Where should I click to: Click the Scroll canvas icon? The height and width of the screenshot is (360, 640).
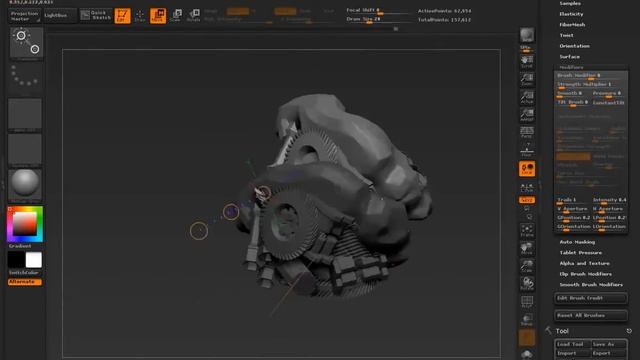[x=527, y=62]
